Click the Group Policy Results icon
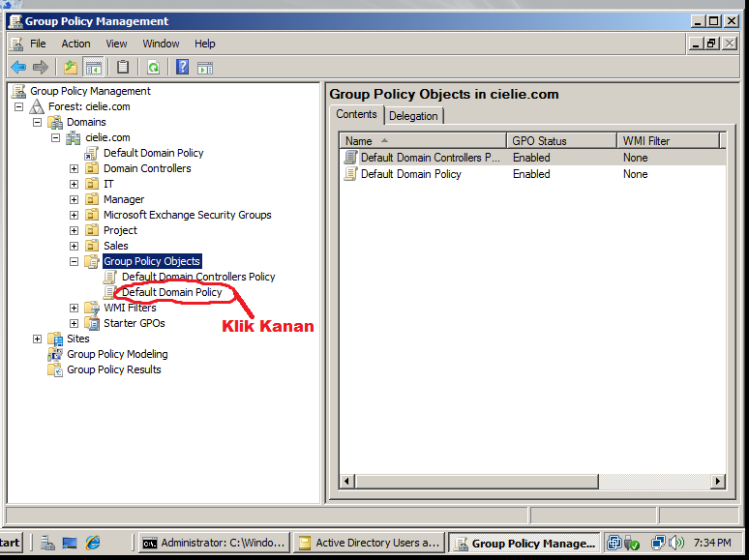The height and width of the screenshot is (560, 749). tap(55, 370)
